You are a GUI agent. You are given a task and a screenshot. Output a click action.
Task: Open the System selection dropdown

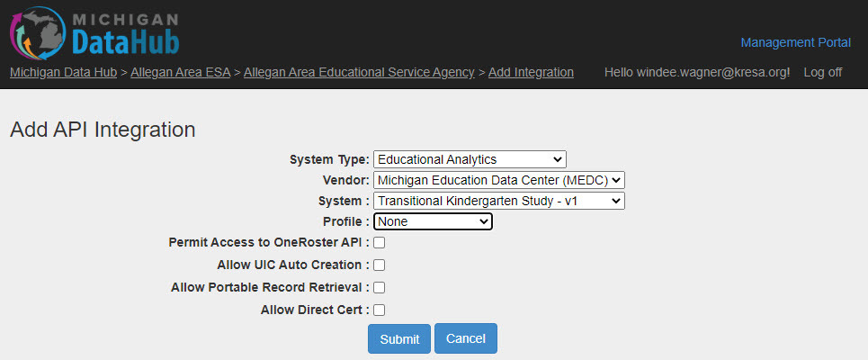click(499, 201)
